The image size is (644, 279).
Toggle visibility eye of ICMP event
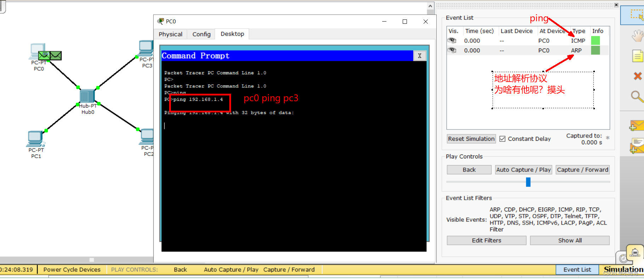tap(452, 41)
